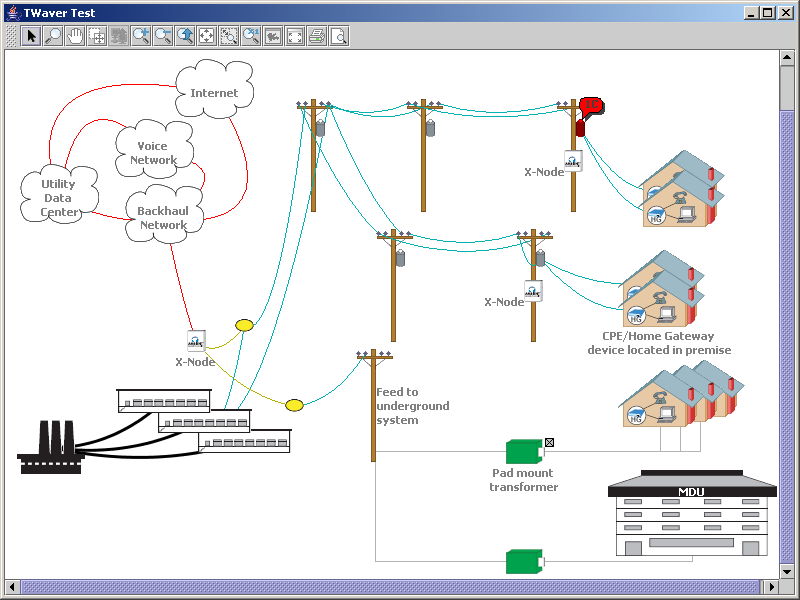Viewport: 800px width, 600px height.
Task: Click the fit-to-screen arrows icon
Action: click(207, 36)
